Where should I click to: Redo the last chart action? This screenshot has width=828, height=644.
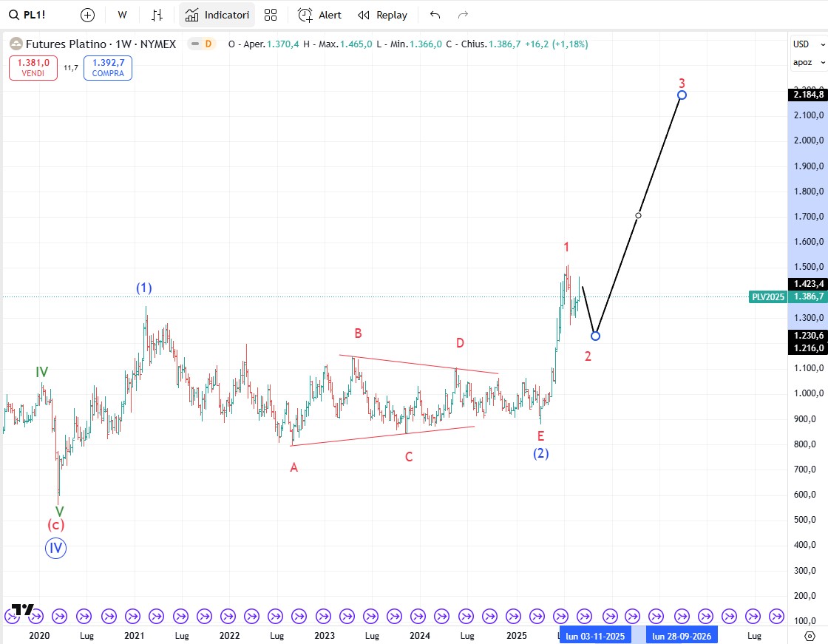[x=463, y=15]
